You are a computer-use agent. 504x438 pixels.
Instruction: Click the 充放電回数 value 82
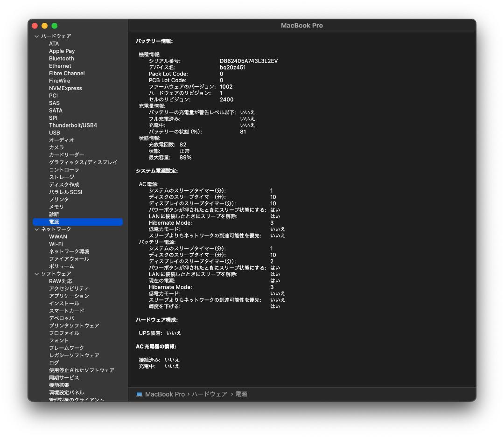point(183,145)
